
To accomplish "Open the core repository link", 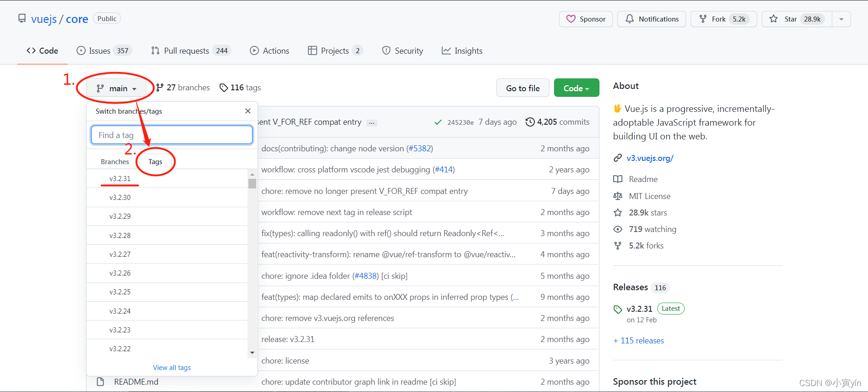I will click(x=77, y=19).
